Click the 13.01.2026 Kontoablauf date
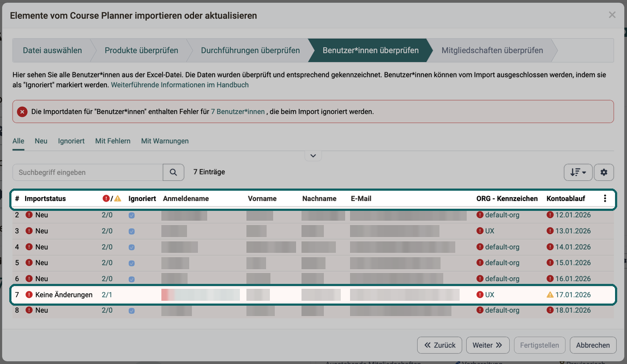The image size is (627, 364). (572, 231)
